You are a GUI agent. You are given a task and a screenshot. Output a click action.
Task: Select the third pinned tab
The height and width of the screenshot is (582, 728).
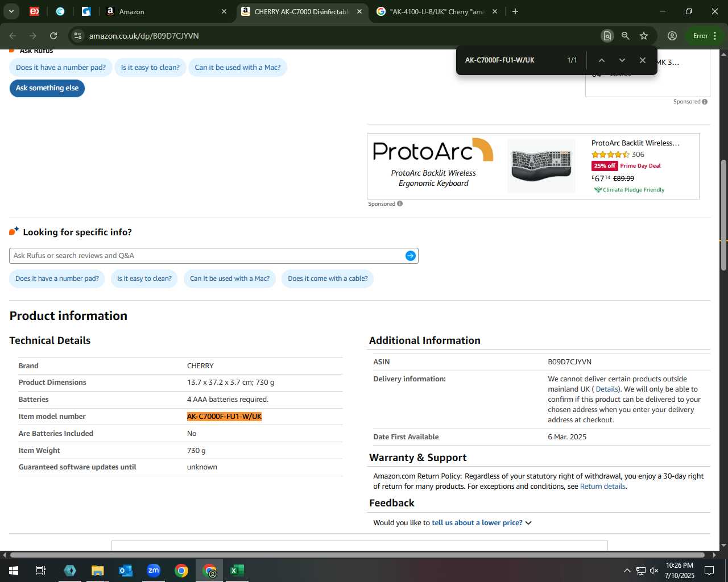click(x=86, y=11)
